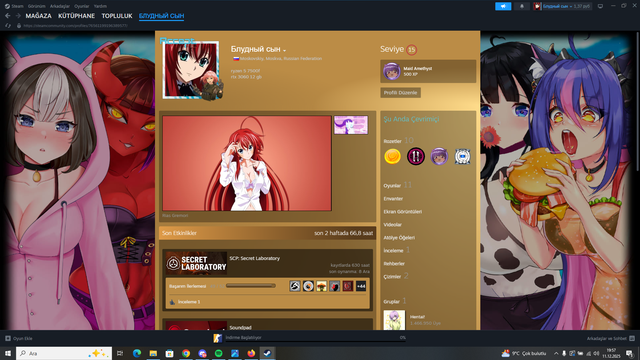Screen dimensions: 640x360
Task: Open the Arkadaşlar ve Sohbet chat icon
Action: [632, 338]
